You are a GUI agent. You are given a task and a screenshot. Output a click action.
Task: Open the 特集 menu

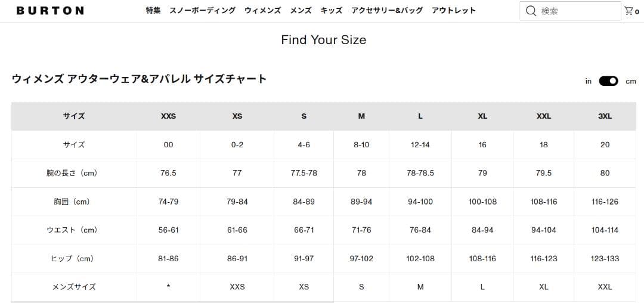tap(153, 11)
